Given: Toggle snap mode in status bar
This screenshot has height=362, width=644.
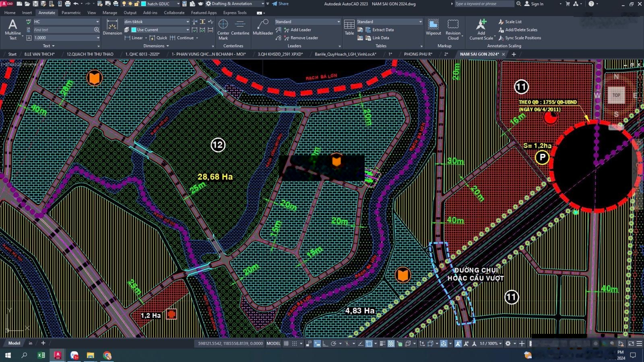Looking at the screenshot, I should click(295, 343).
